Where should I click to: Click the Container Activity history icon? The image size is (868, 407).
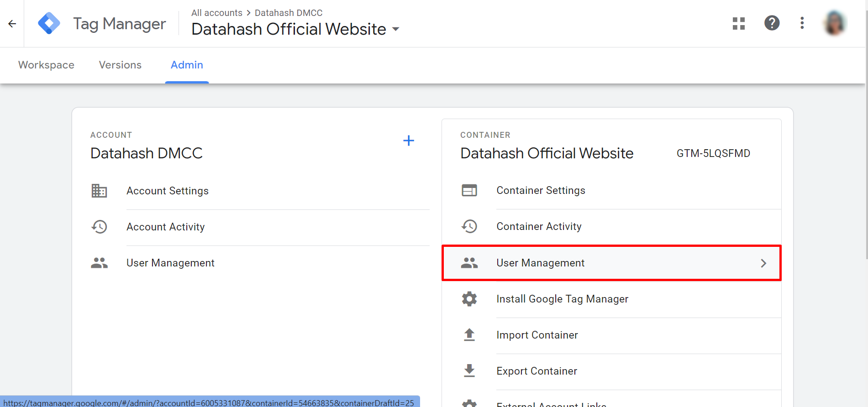(x=469, y=226)
